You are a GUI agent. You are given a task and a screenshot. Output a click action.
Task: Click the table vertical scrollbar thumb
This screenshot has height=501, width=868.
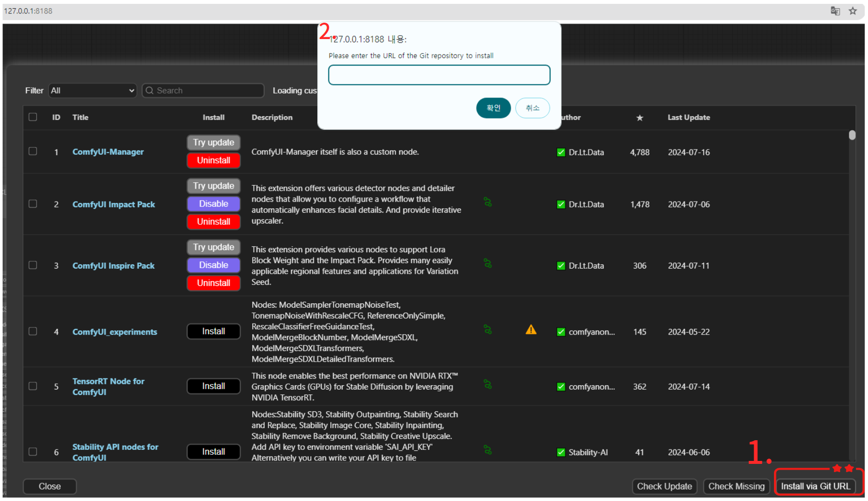click(852, 135)
